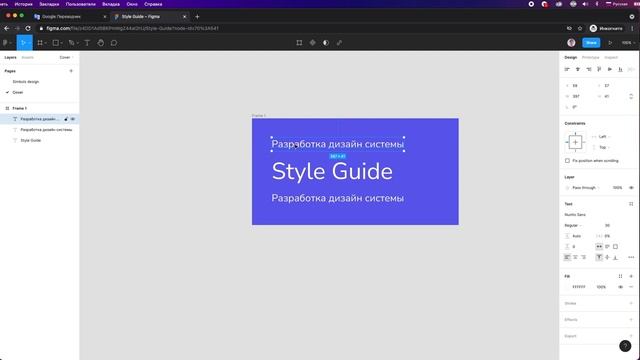Set text vertical align middle
The height and width of the screenshot is (360, 640).
click(607, 257)
